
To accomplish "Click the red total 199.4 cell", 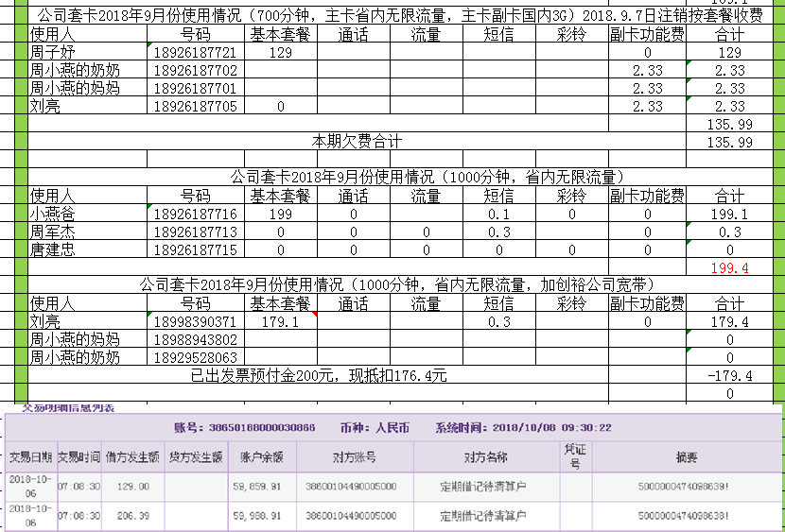I will (x=728, y=268).
